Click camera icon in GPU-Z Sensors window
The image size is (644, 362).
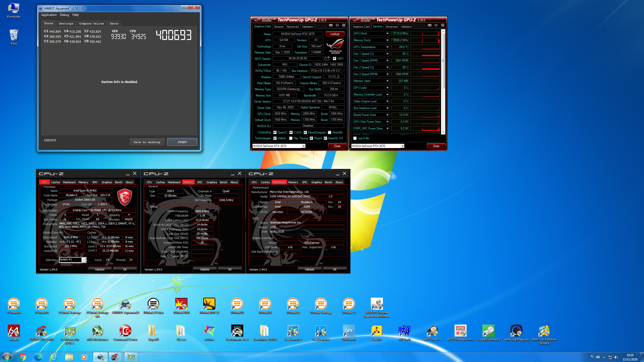(429, 25)
